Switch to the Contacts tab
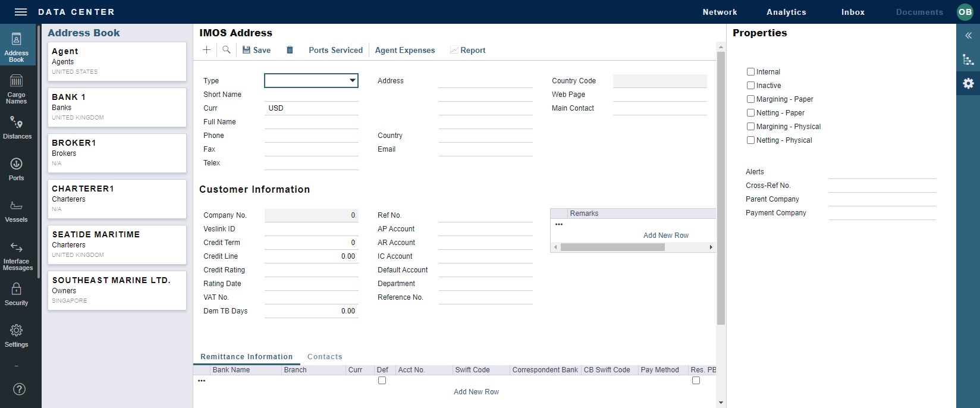Screen dimensions: 980x408 325,357
